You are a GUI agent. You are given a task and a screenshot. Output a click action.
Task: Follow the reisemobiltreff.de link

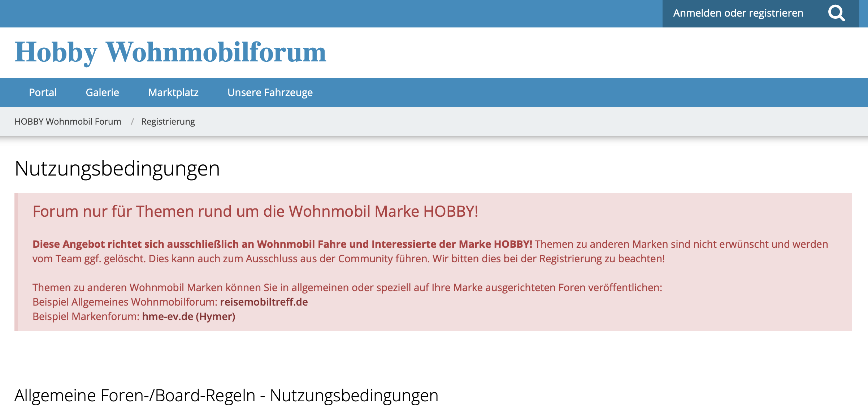click(264, 302)
